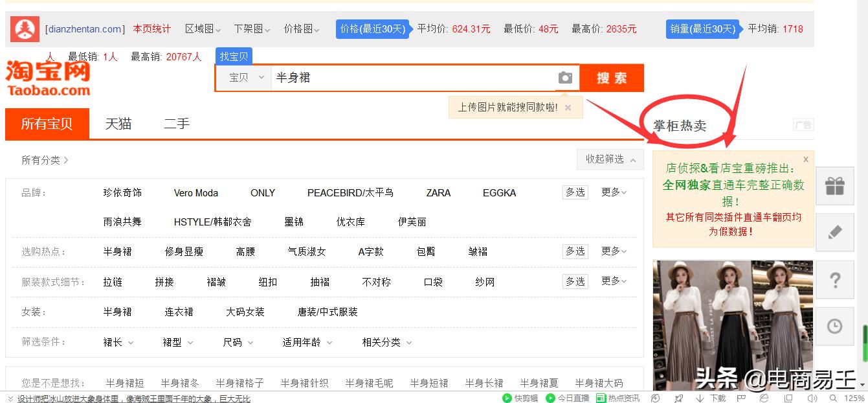Screen dimensions: 868x403
Task: Open image search via the camera icon
Action: point(565,78)
